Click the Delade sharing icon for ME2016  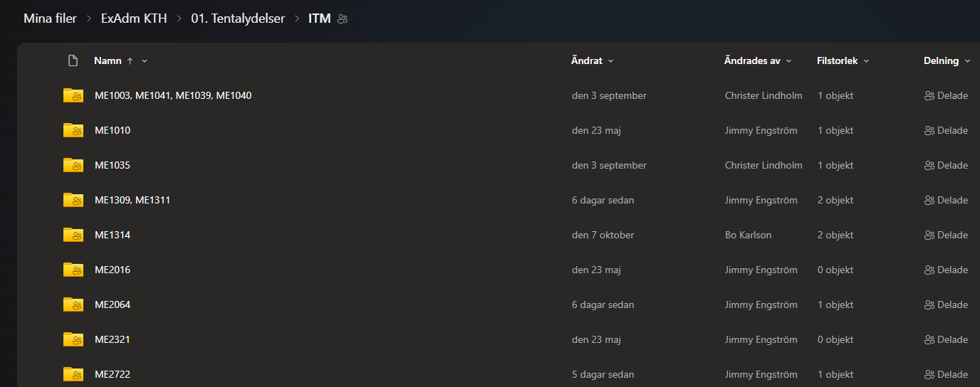pyautogui.click(x=929, y=270)
